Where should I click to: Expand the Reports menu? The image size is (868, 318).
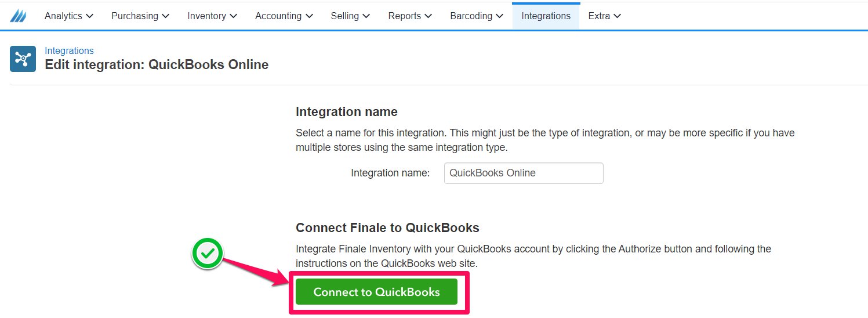pos(410,16)
